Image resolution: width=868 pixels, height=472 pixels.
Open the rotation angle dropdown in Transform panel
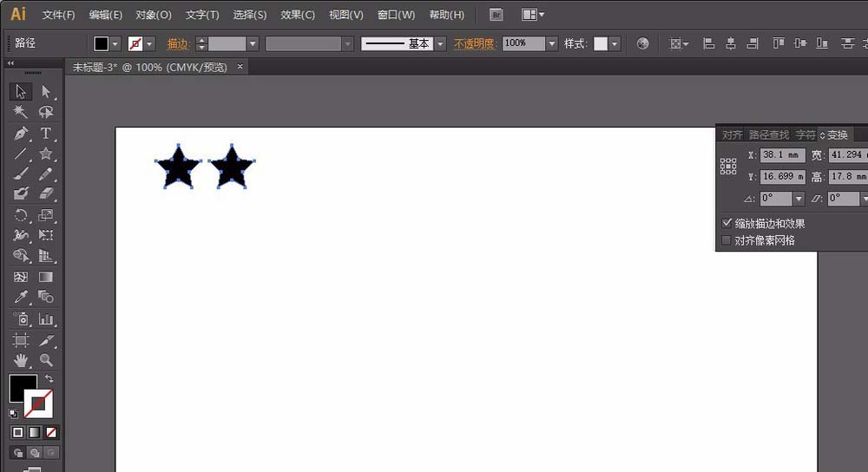[799, 199]
